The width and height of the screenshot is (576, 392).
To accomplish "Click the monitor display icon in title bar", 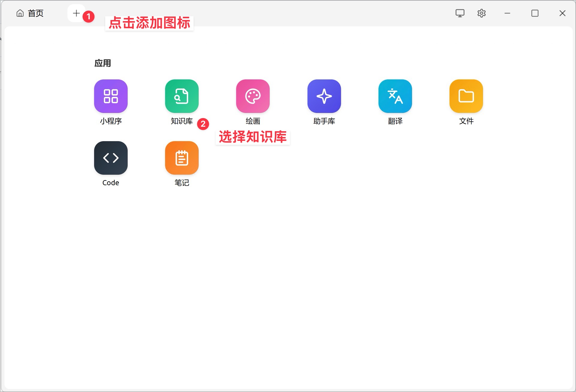I will pos(460,13).
